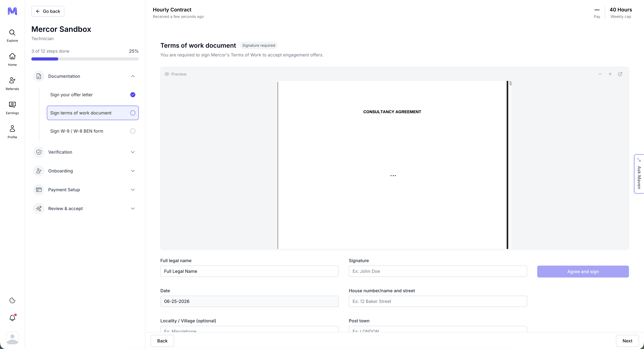Image resolution: width=644 pixels, height=349 pixels.
Task: Select Sign W-9 / W-8 BEN form step
Action: (x=93, y=131)
